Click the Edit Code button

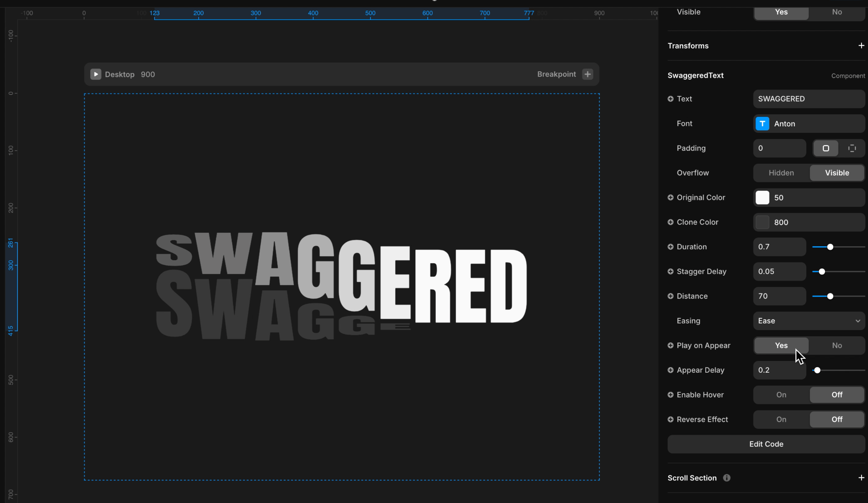[766, 444]
